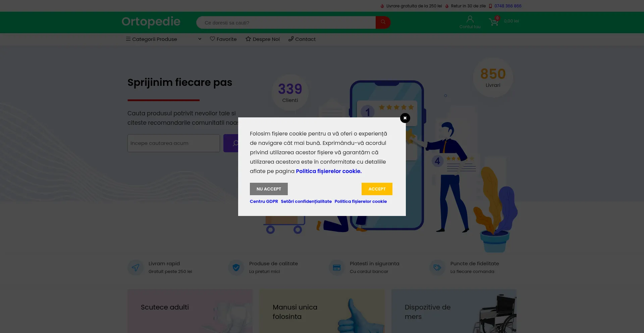The height and width of the screenshot is (333, 644).
Task: Decline cookies using NU ACCEPT
Action: click(x=268, y=189)
